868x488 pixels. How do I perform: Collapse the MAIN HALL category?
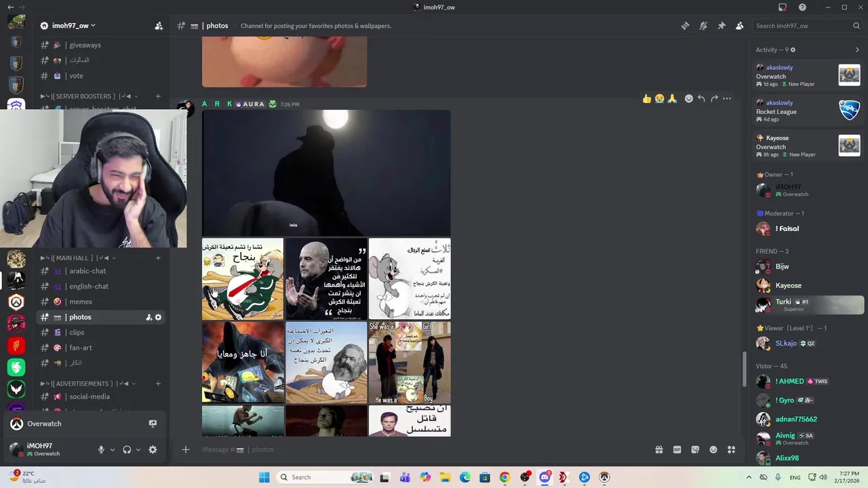point(79,258)
